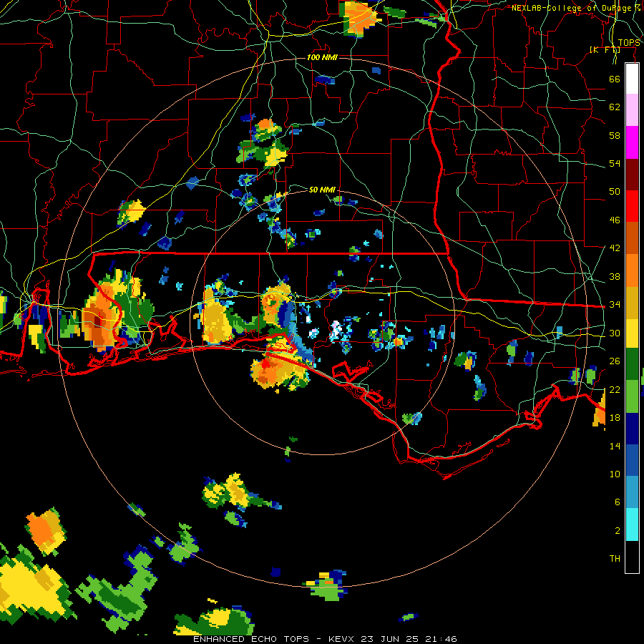Select the dark red maroon legend swatch
644x644 pixels.
click(x=632, y=175)
